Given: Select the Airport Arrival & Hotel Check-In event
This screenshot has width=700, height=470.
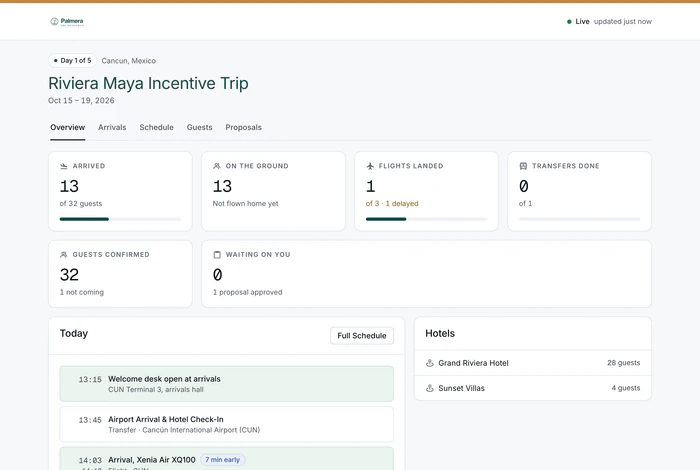Looking at the screenshot, I should [227, 424].
